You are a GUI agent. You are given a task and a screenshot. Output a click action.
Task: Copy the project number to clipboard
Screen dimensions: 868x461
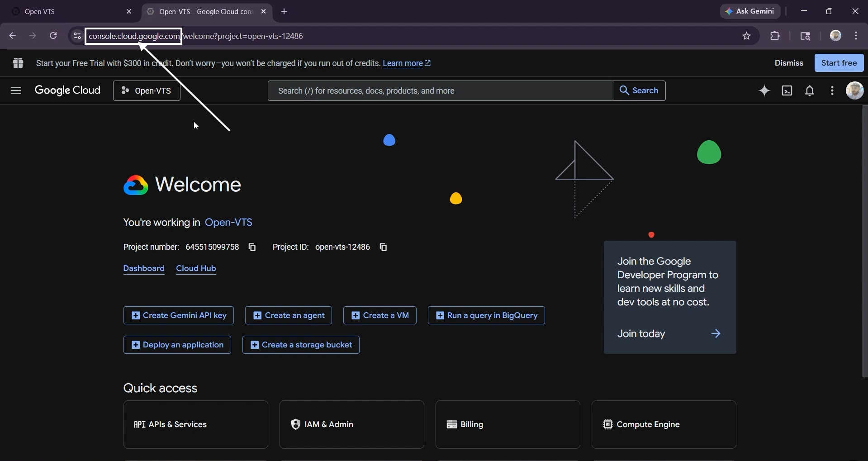(252, 247)
